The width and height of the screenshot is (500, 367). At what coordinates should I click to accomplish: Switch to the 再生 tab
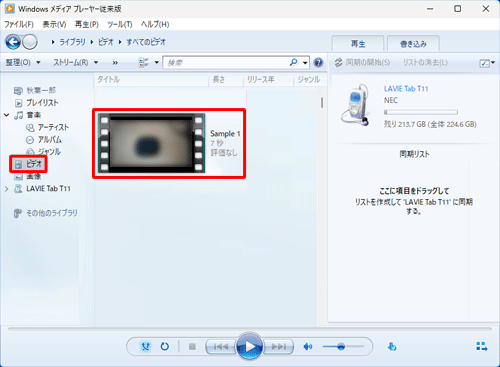click(358, 44)
